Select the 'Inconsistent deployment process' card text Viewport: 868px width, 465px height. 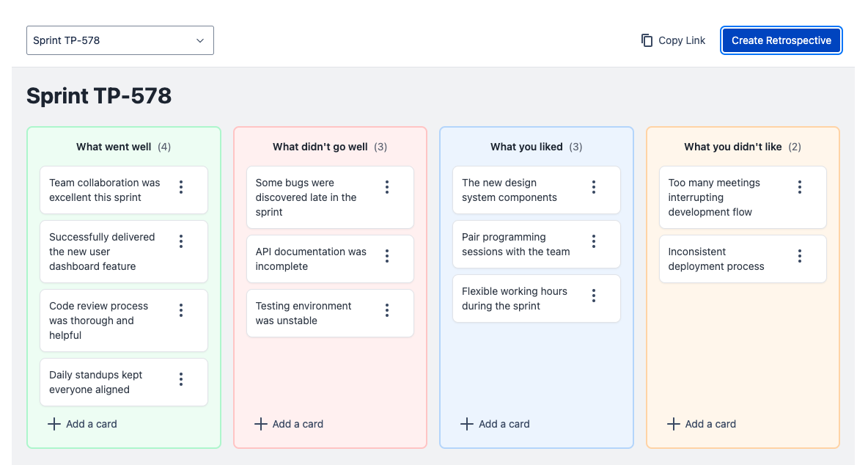coord(716,259)
